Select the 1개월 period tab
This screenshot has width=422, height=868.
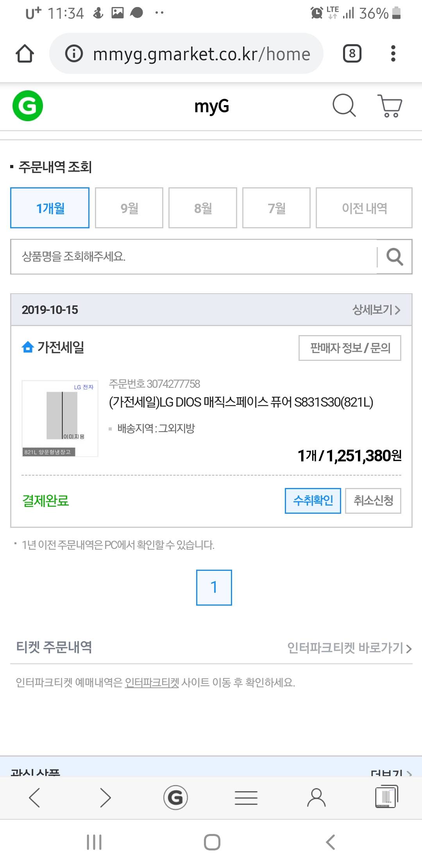tap(50, 208)
